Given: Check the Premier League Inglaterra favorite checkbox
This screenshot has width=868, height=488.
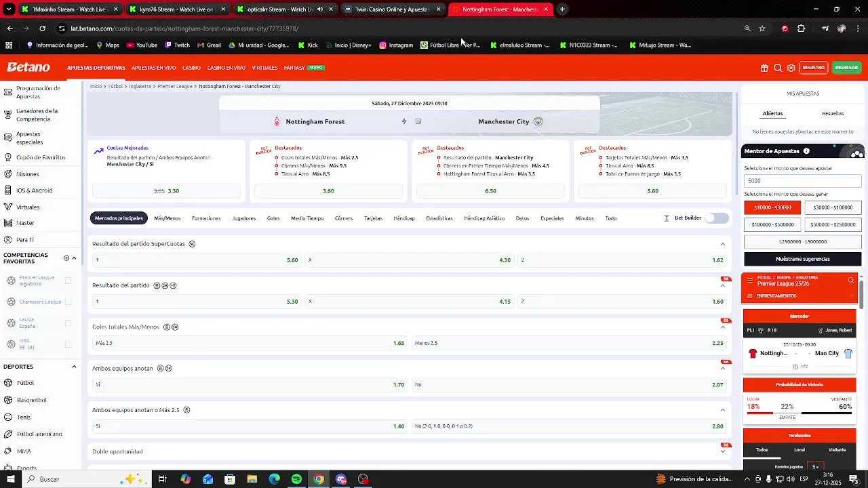Looking at the screenshot, I should coord(68,281).
